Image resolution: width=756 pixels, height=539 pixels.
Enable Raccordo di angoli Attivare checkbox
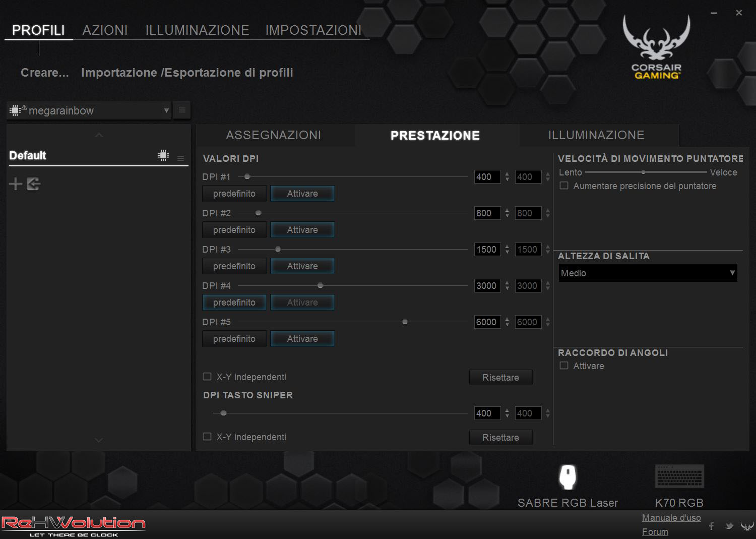pyautogui.click(x=564, y=366)
